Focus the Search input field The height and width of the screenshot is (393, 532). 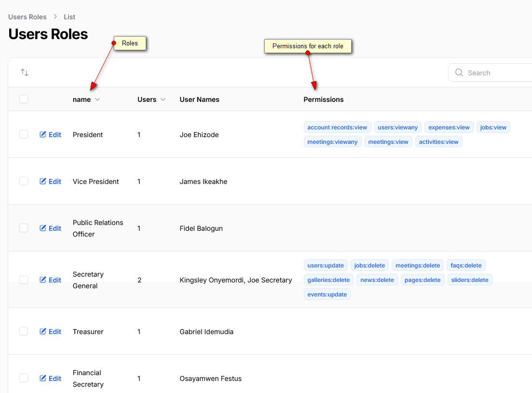click(497, 73)
